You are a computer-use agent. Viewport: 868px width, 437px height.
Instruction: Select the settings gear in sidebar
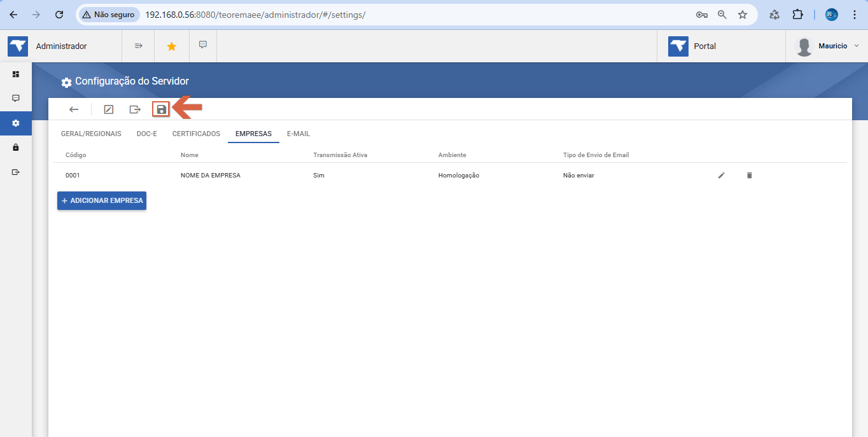click(x=16, y=123)
